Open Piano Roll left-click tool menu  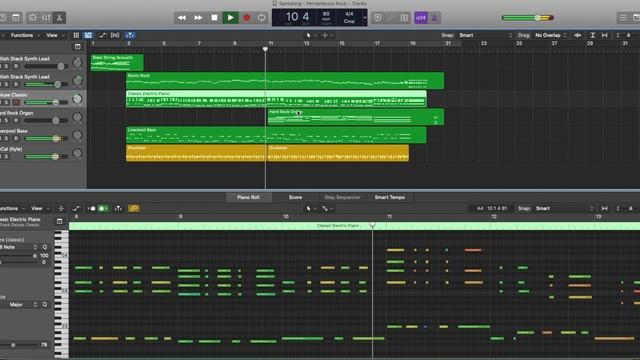point(311,209)
